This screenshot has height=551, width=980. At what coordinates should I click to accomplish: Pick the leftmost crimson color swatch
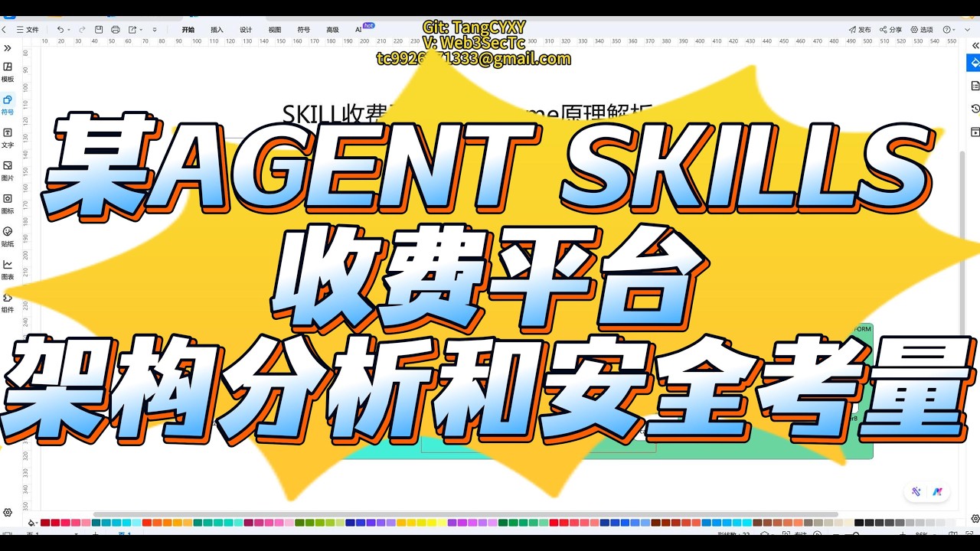(x=45, y=523)
